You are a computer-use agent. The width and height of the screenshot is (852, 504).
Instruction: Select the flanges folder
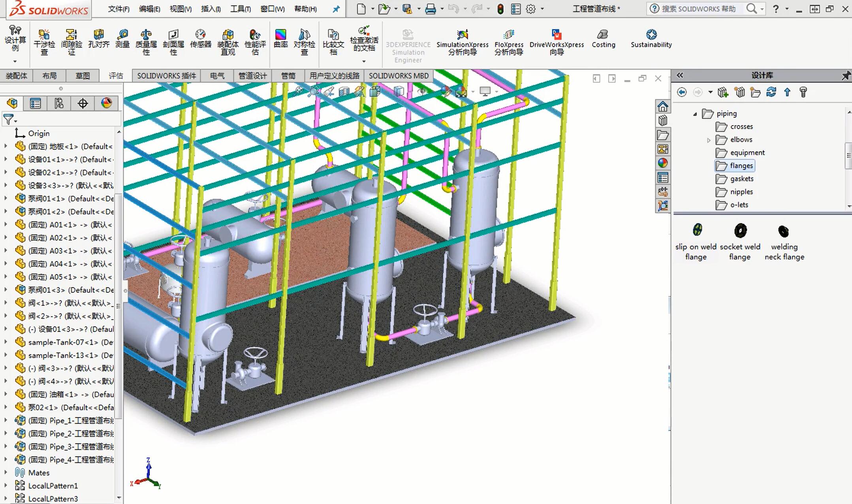click(735, 165)
